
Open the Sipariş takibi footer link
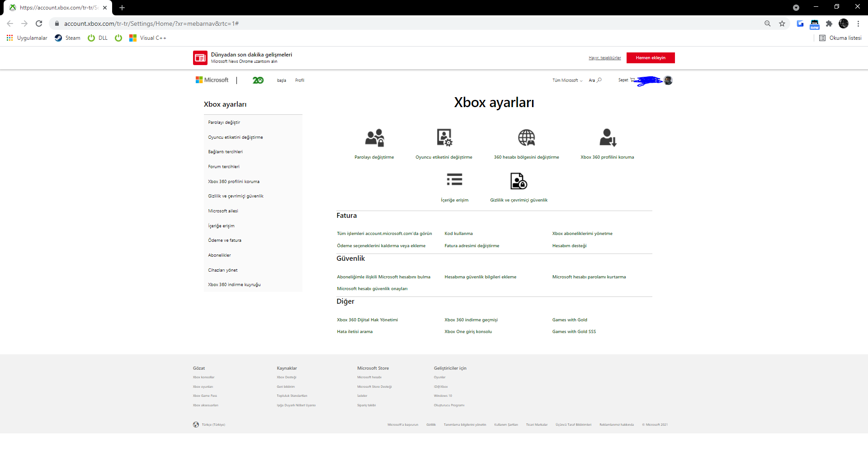coord(367,405)
